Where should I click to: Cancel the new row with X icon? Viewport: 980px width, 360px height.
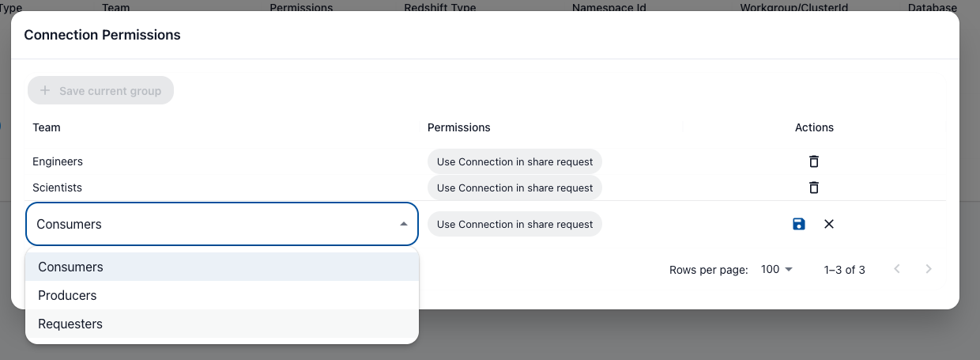829,224
